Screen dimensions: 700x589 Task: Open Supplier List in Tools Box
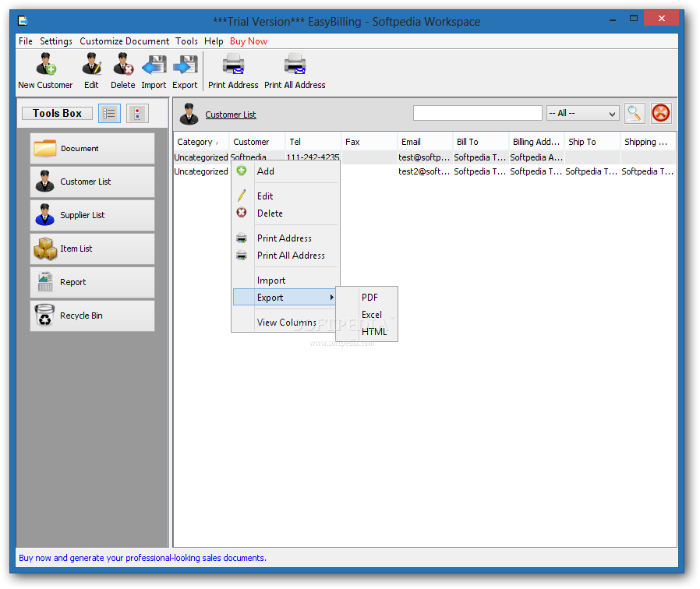pyautogui.click(x=93, y=215)
